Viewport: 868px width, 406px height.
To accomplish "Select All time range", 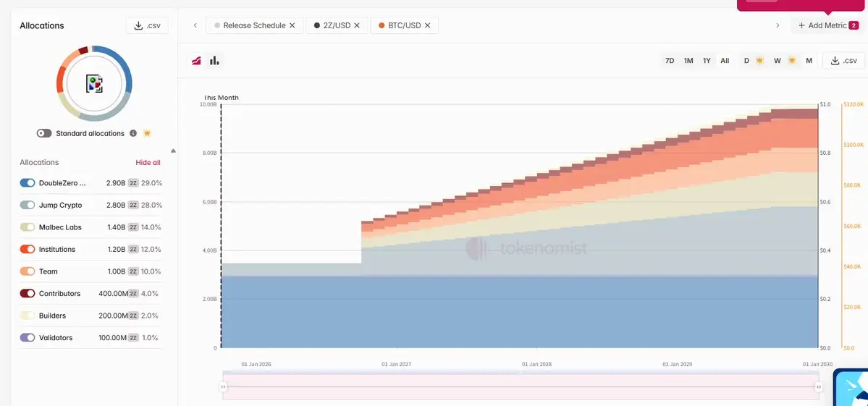I will (x=725, y=61).
